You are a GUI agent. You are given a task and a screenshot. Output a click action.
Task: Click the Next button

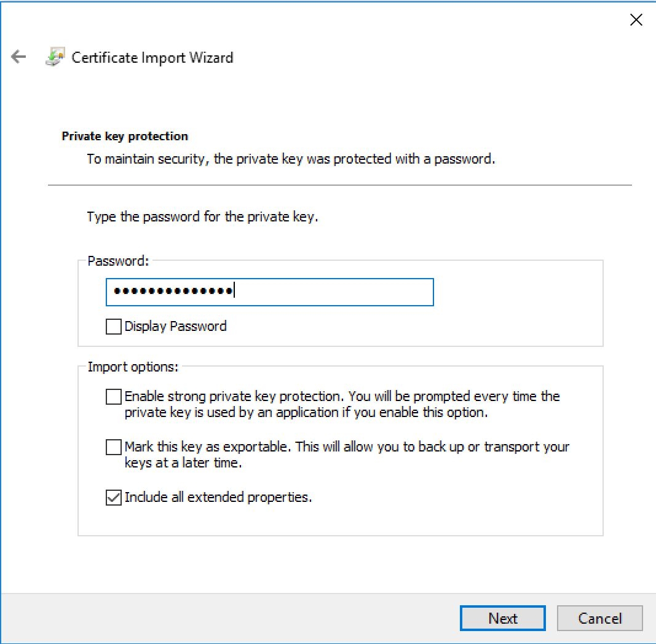coord(502,618)
